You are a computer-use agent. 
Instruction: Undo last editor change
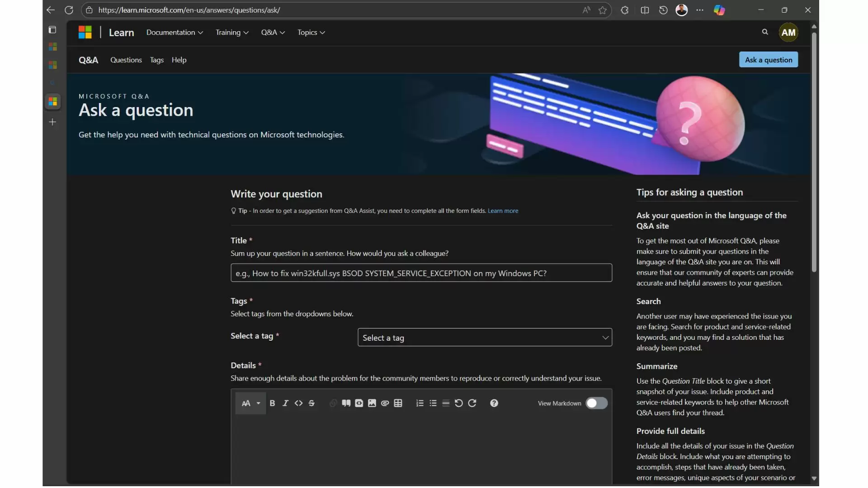[458, 403]
